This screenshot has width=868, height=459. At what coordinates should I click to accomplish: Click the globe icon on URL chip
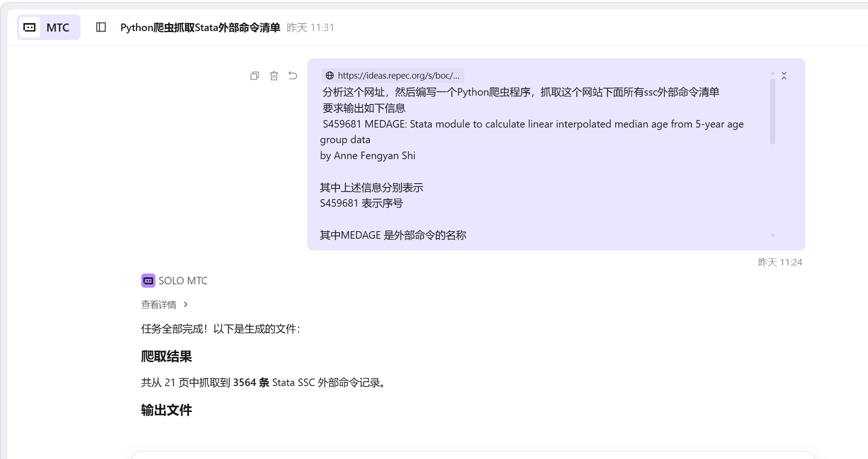click(330, 76)
